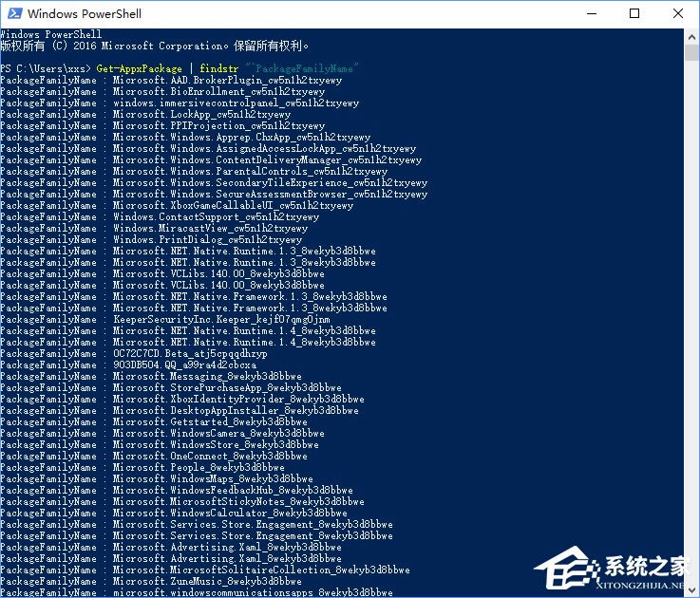Select the Microsoft.BioEnrollment_cw5n1h2txyewy line

pyautogui.click(x=162, y=91)
